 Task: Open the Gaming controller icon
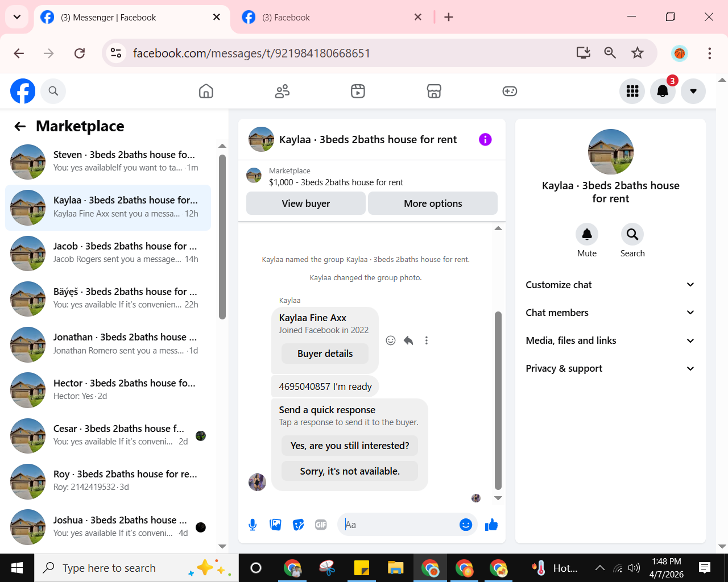pos(510,91)
